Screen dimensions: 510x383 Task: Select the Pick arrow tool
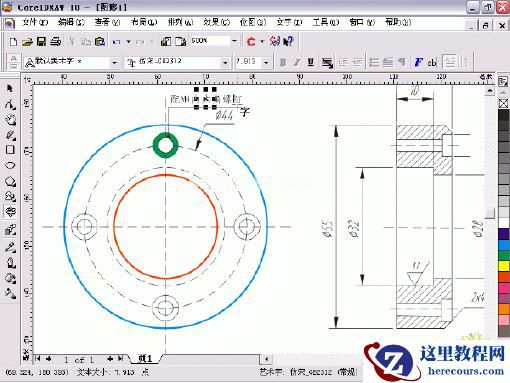coord(10,88)
